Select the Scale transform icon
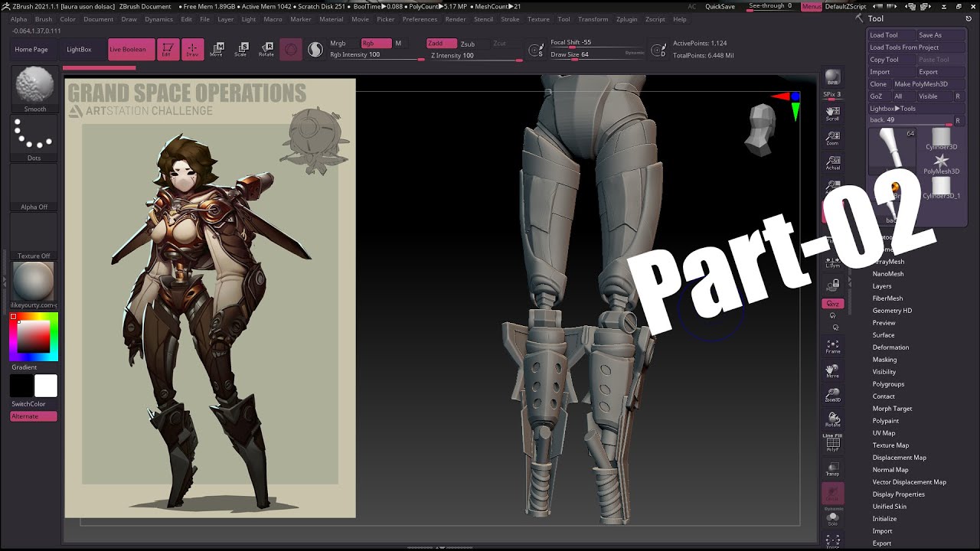The height and width of the screenshot is (551, 980). coord(241,50)
